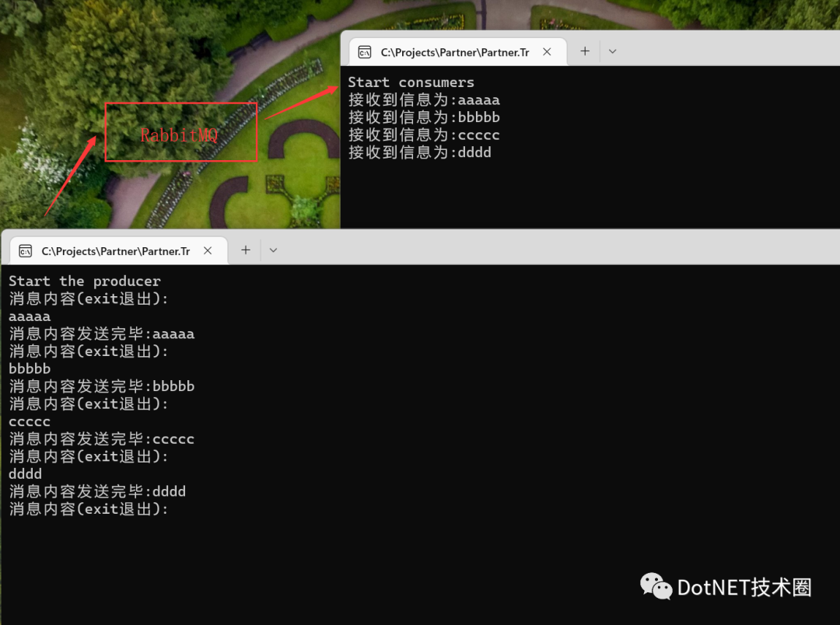Screen dimensions: 840x625
Task: Open a new tab in producer terminal
Action: [245, 250]
